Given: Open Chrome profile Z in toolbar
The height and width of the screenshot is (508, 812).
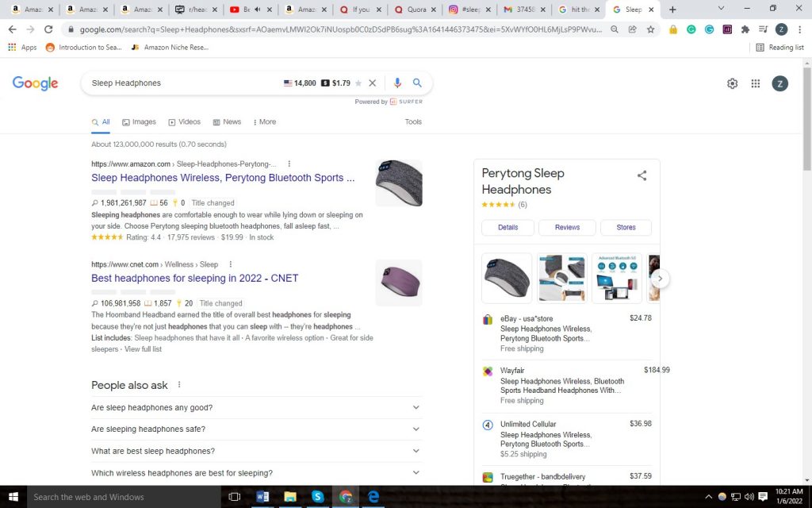Looking at the screenshot, I should pyautogui.click(x=781, y=29).
